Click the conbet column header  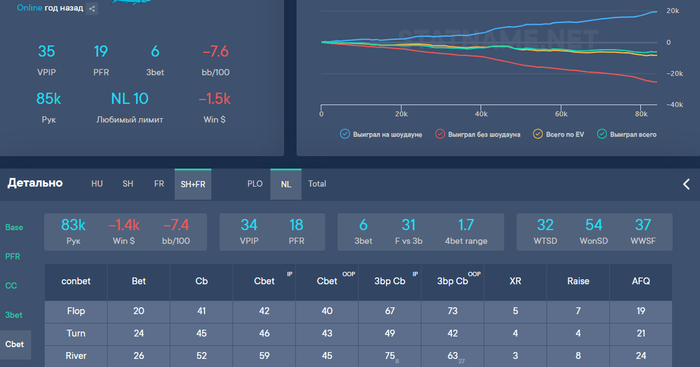76,281
